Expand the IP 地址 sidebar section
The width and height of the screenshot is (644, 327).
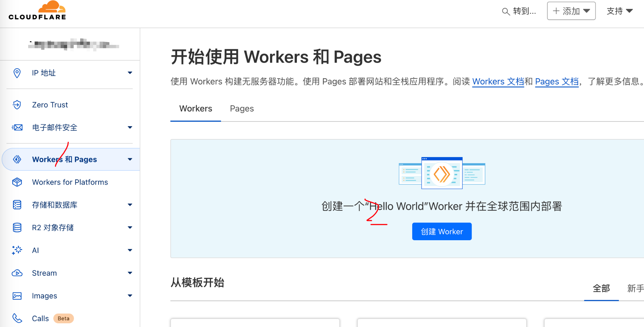(130, 73)
